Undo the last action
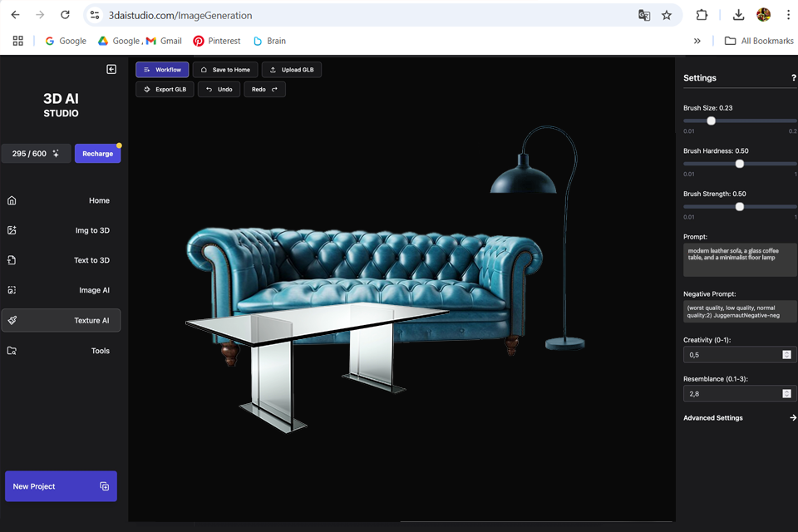This screenshot has height=532, width=798. 219,89
